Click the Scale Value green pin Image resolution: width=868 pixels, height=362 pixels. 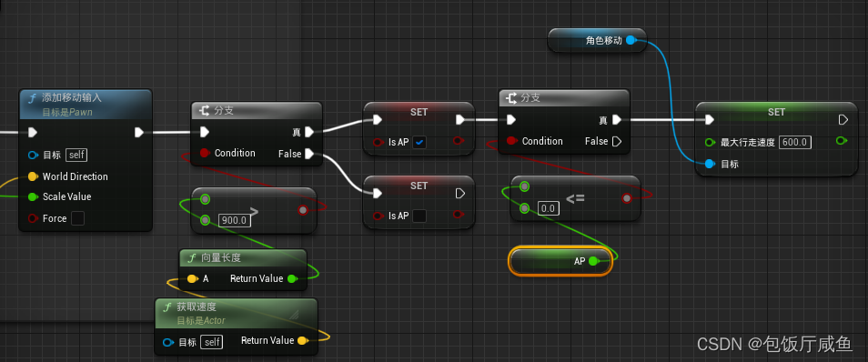pos(33,196)
